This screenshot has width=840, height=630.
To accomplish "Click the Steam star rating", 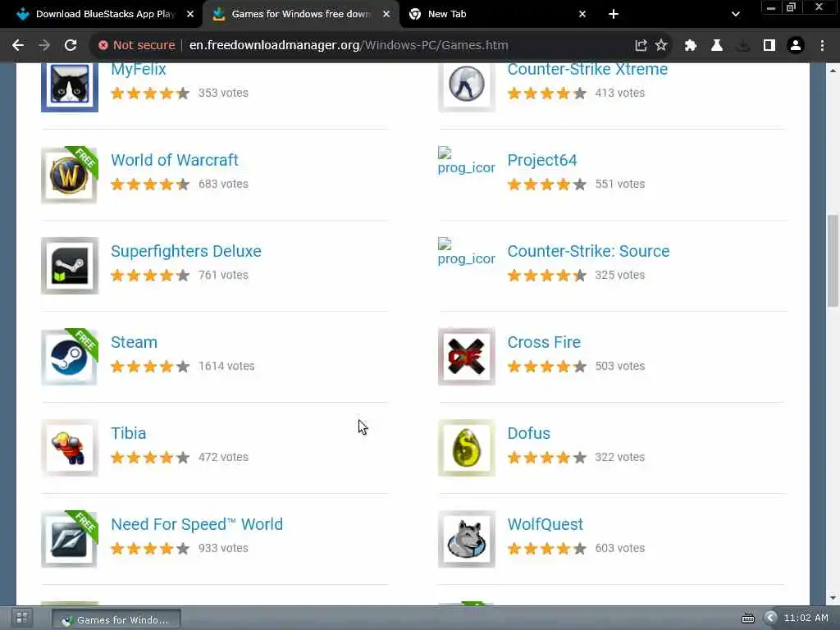I will pos(150,367).
